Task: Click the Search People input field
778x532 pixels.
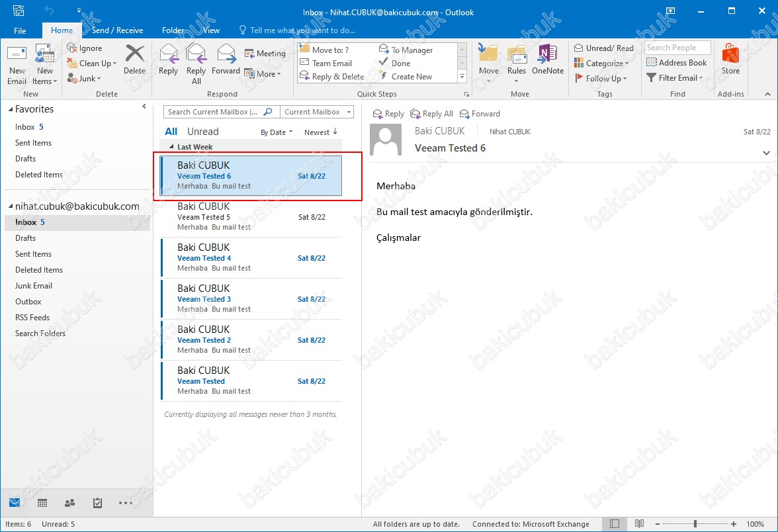Action: 677,48
